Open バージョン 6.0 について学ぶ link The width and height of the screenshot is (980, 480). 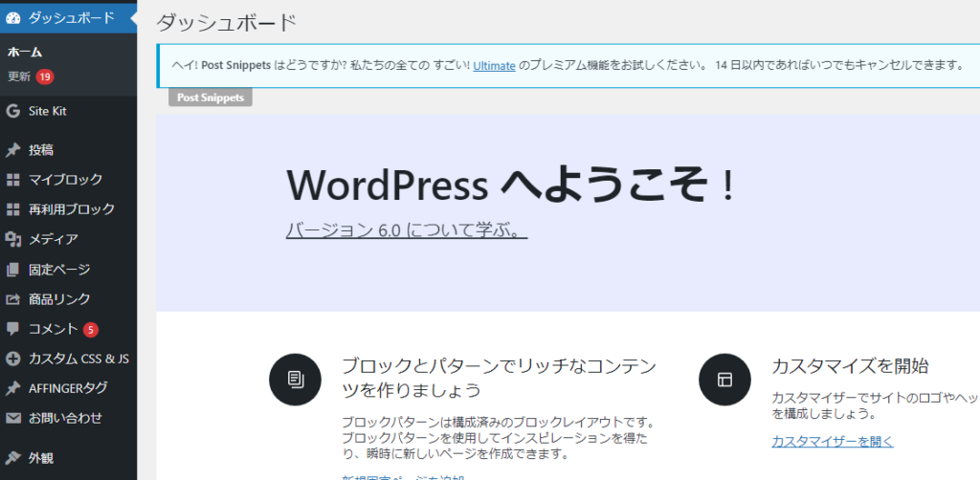tap(407, 230)
